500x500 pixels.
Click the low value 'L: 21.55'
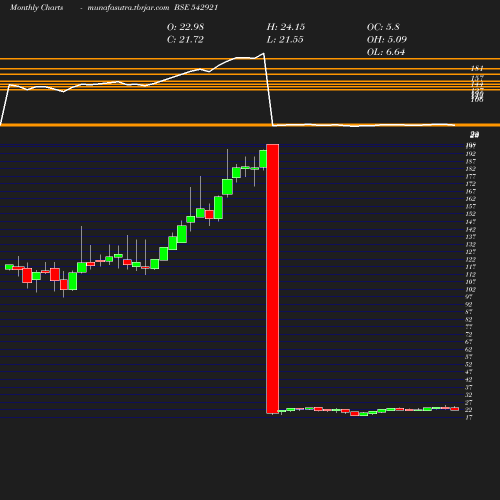pyautogui.click(x=285, y=39)
